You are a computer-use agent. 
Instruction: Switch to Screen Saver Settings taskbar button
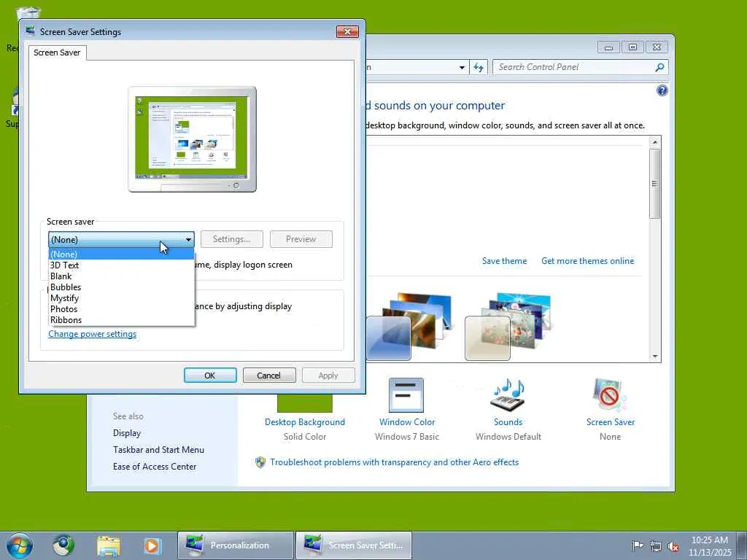pyautogui.click(x=354, y=545)
